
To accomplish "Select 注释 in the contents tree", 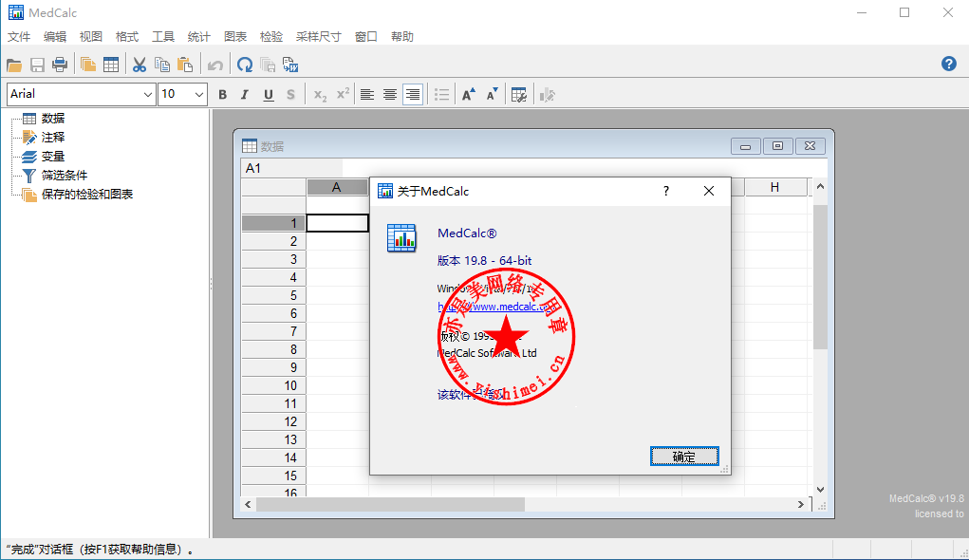I will 52,138.
